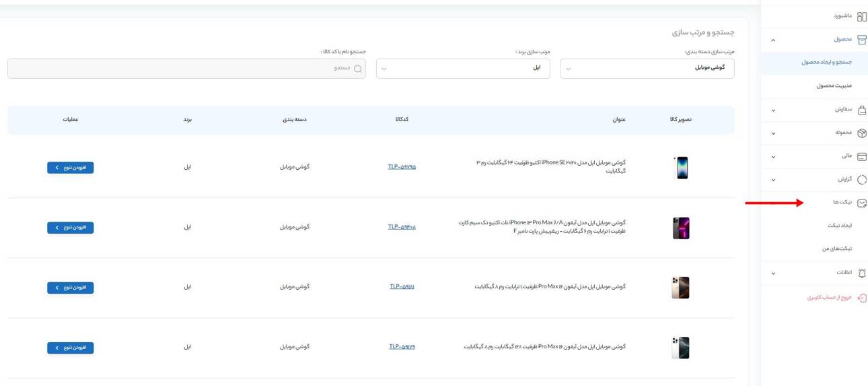The width and height of the screenshot is (868, 386).
Task: Open the مدیریت محصول submenu item
Action: [834, 86]
